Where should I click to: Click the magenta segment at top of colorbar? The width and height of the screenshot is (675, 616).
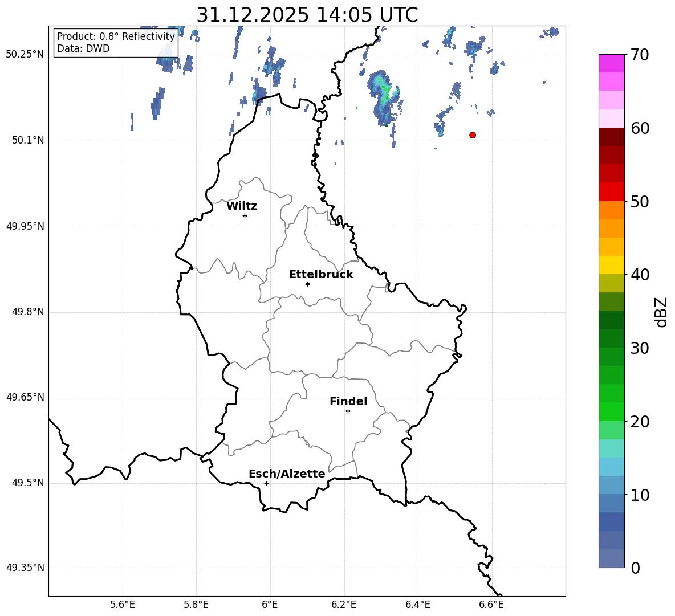click(612, 63)
